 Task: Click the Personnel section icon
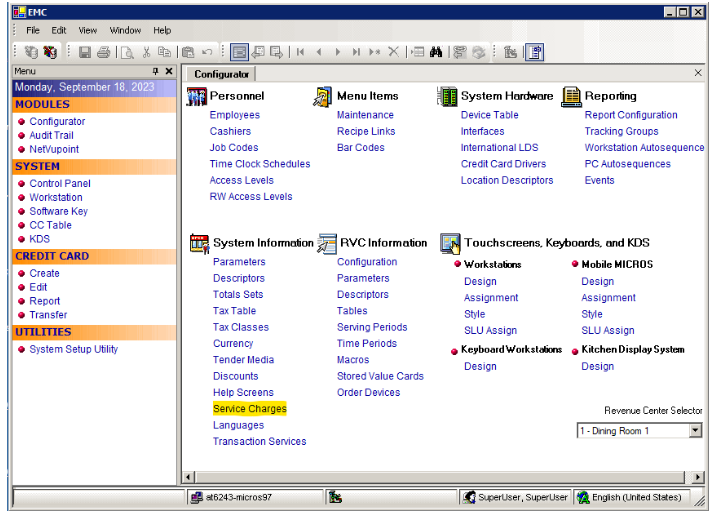click(197, 96)
